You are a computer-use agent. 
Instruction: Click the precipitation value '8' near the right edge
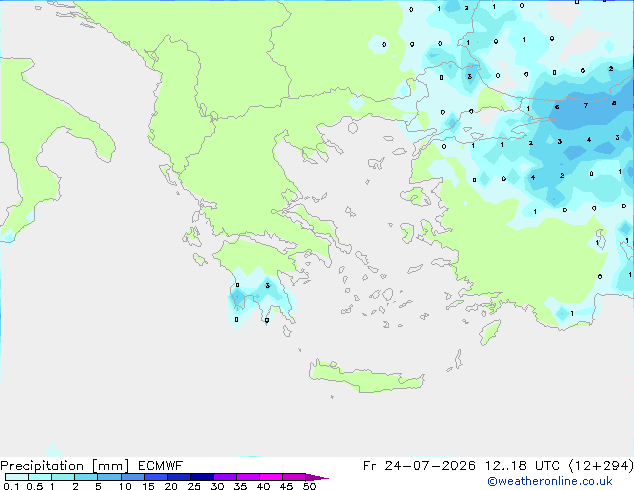click(x=614, y=103)
